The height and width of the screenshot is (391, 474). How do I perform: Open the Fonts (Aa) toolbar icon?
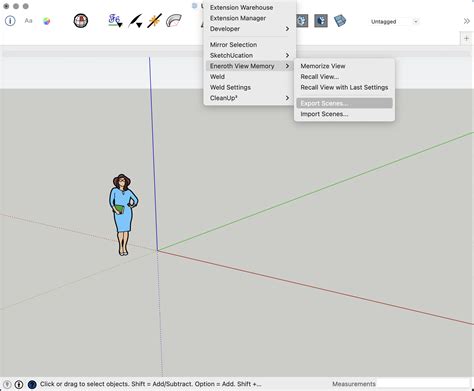click(28, 21)
